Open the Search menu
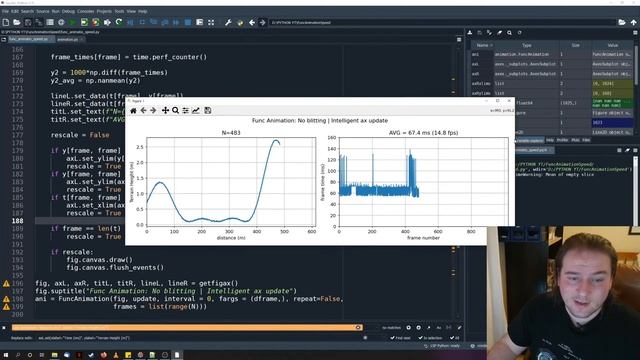Image resolution: width=640 pixels, height=360 pixels. [x=27, y=11]
